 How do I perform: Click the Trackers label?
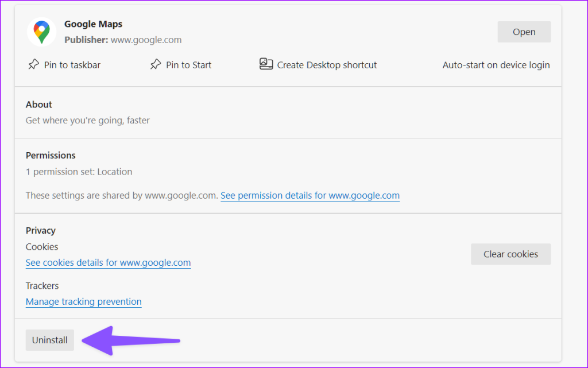pyautogui.click(x=42, y=285)
